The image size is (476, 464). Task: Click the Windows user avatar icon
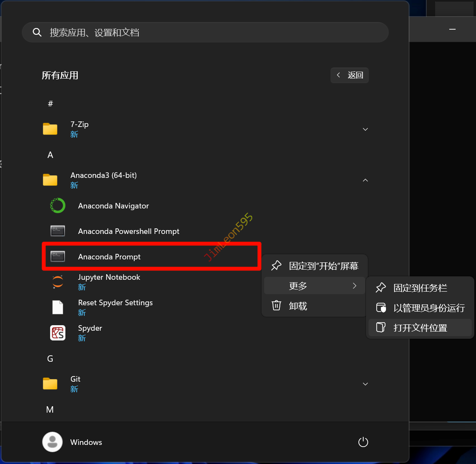pos(52,442)
